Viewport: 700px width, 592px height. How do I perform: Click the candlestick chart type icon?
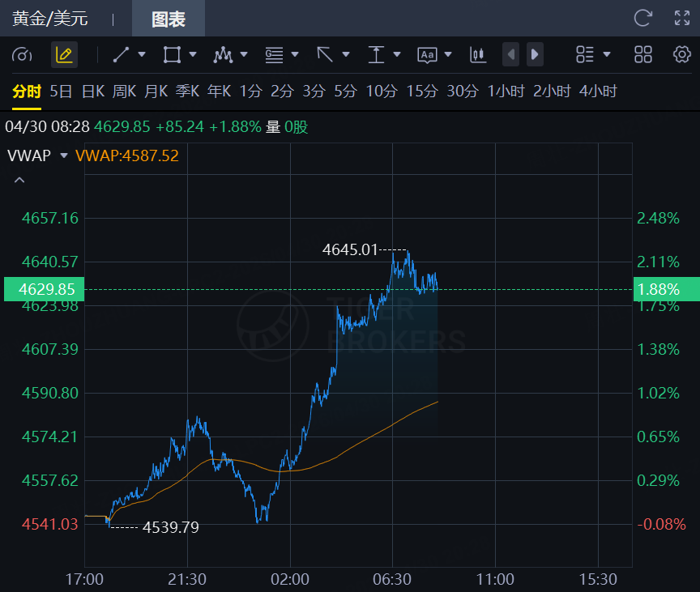pyautogui.click(x=477, y=55)
